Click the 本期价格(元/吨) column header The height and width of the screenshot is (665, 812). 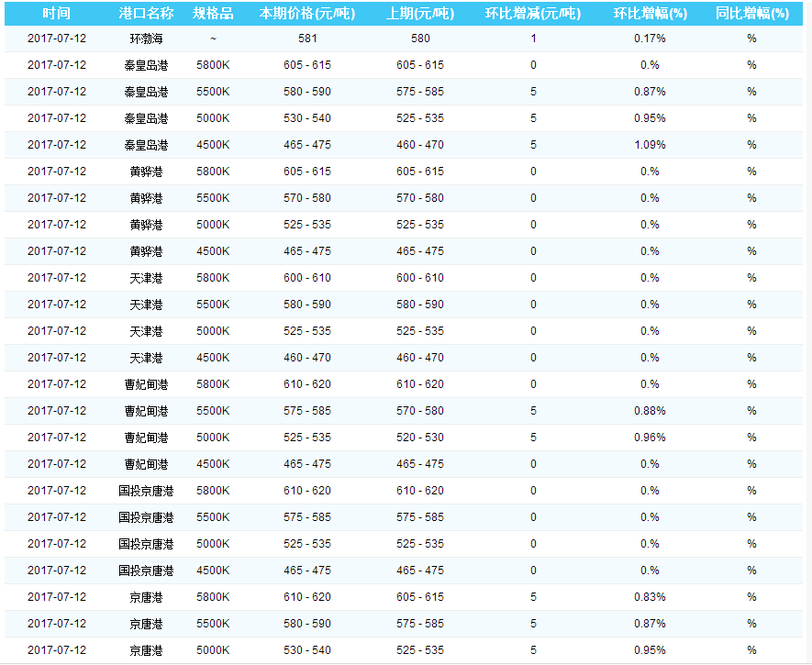[307, 14]
